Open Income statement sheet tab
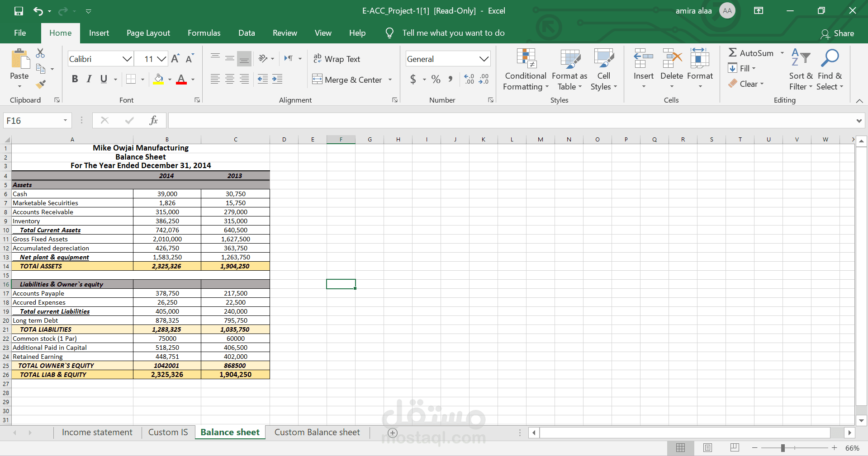 pos(97,432)
